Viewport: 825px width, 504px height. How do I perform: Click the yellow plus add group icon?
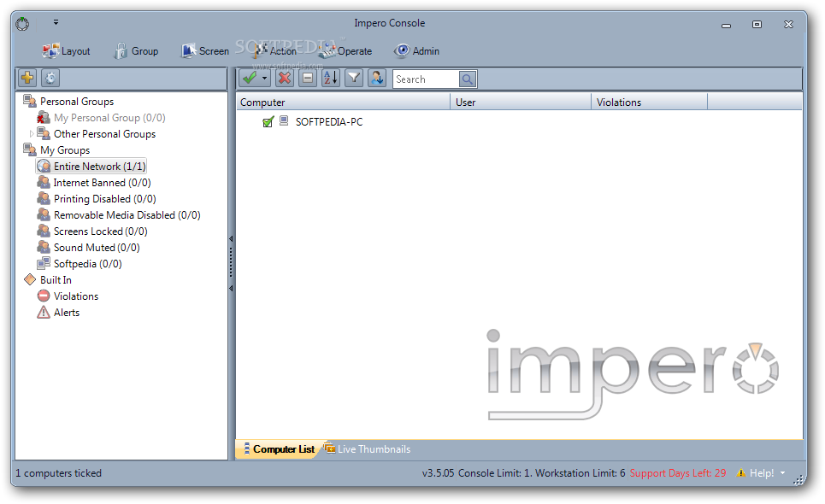[27, 79]
